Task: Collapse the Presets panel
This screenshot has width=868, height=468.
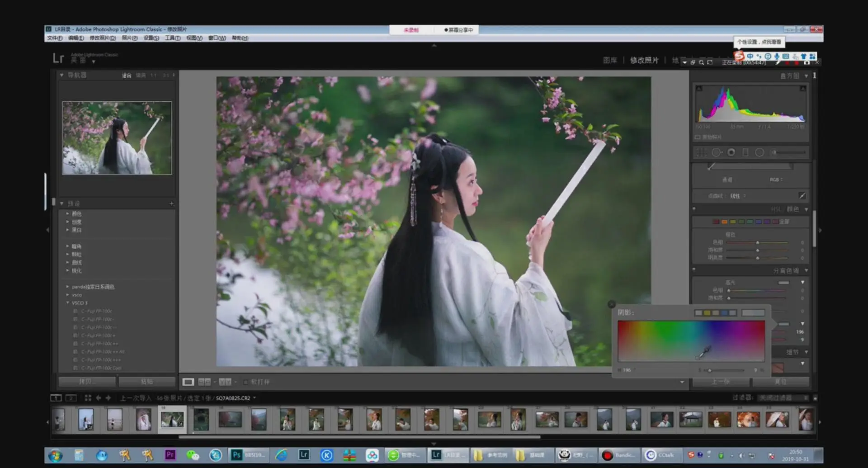Action: 61,203
